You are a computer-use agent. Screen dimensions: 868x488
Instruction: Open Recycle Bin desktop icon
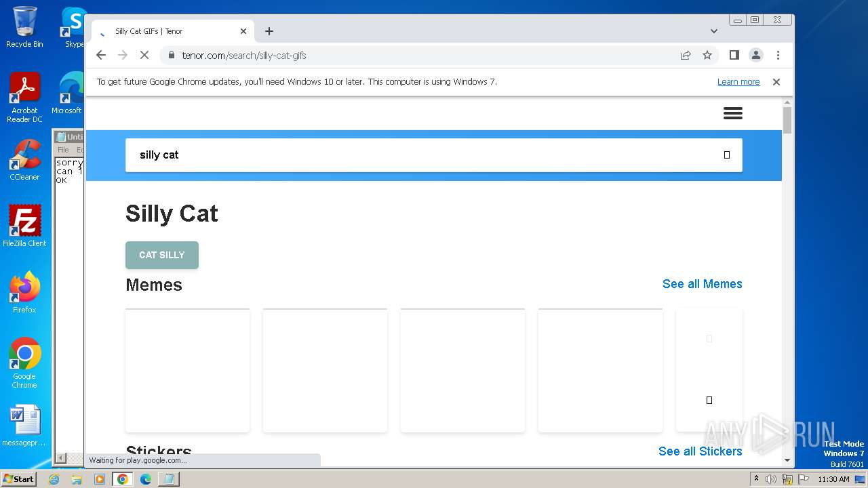pyautogui.click(x=24, y=27)
